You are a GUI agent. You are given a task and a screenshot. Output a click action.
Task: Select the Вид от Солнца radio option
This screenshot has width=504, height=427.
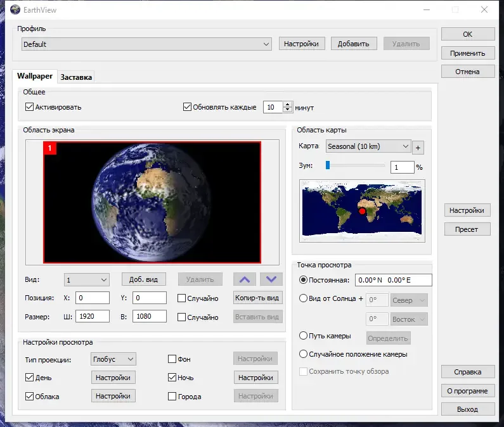coord(303,298)
